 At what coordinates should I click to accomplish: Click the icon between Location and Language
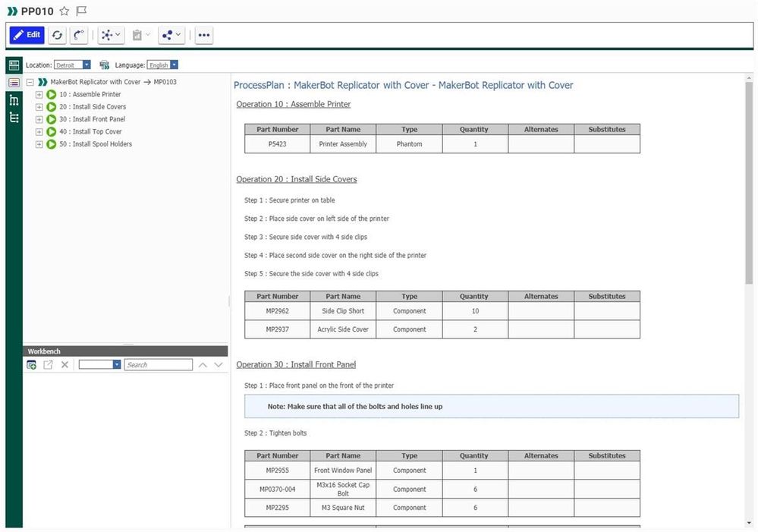click(x=104, y=65)
